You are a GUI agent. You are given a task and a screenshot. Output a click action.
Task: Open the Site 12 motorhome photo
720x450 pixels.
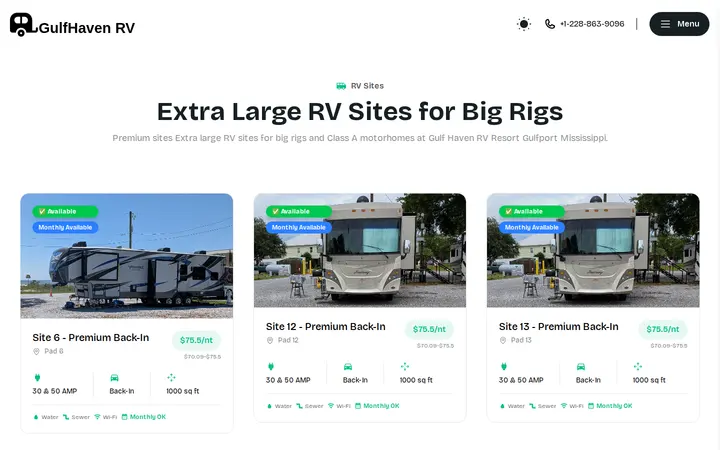[x=360, y=250]
